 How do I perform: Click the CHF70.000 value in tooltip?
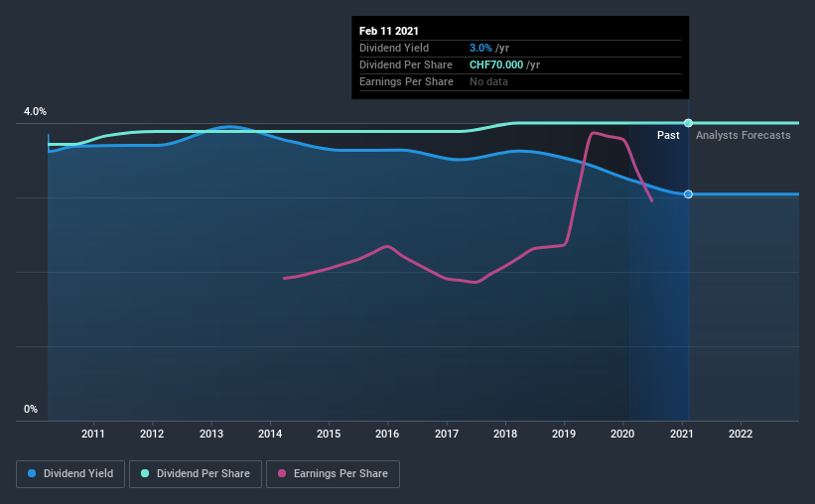tap(496, 64)
